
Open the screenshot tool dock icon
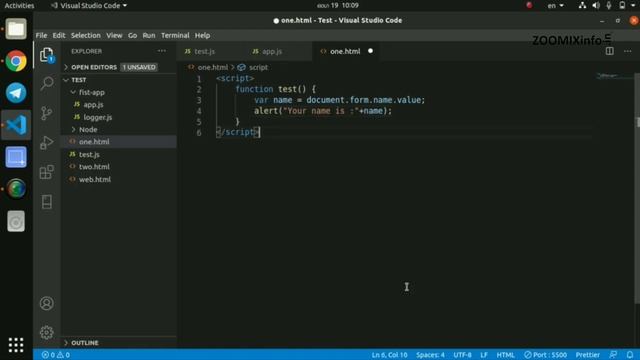tap(16, 157)
